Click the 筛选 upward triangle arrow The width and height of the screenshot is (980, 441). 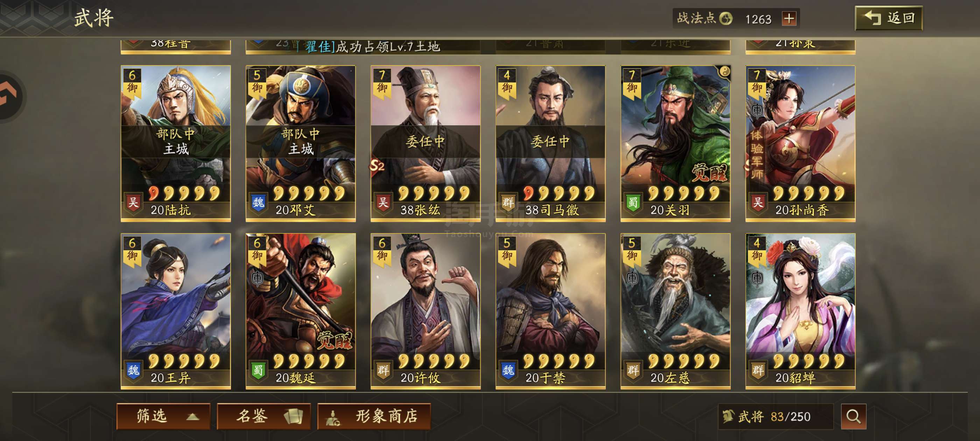tap(192, 417)
